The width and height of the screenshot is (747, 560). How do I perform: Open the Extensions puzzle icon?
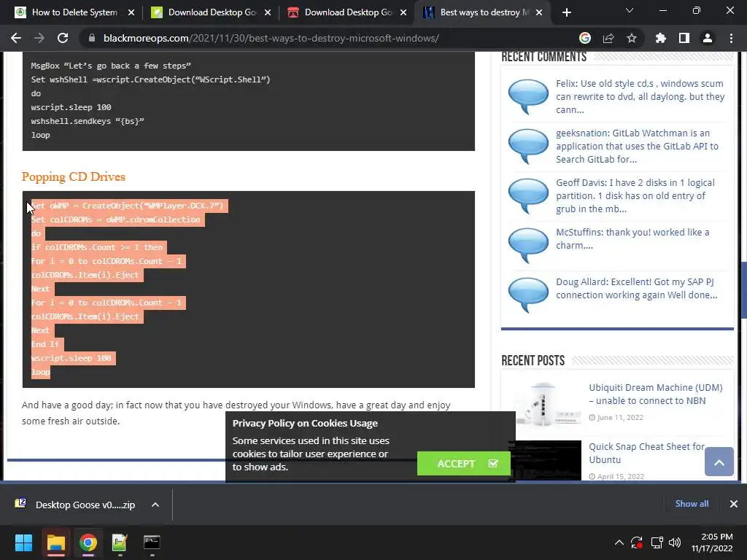[x=661, y=38]
